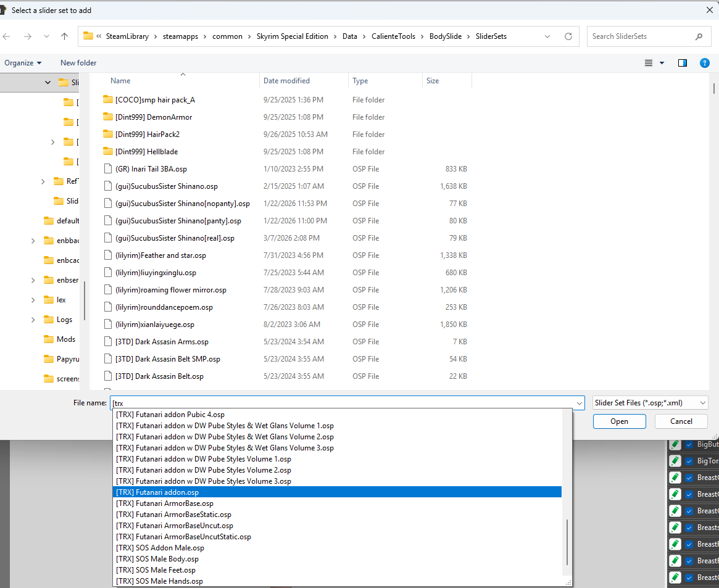Select the BodySlide breadcrumb segment
This screenshot has width=719, height=588.
tap(445, 36)
